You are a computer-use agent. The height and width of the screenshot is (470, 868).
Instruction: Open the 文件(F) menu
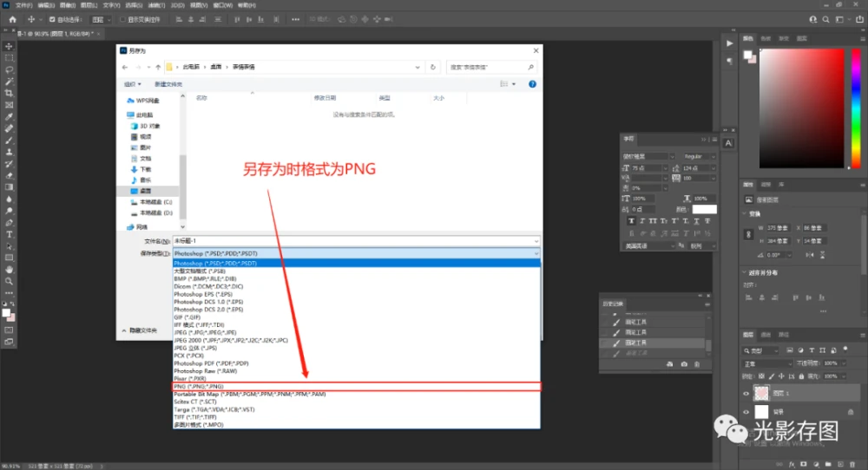pyautogui.click(x=23, y=5)
